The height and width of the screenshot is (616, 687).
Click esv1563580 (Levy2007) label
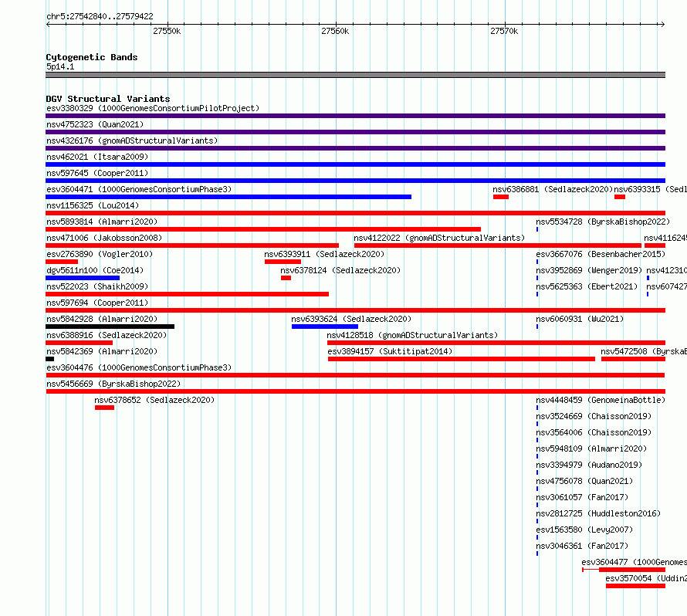584,530
